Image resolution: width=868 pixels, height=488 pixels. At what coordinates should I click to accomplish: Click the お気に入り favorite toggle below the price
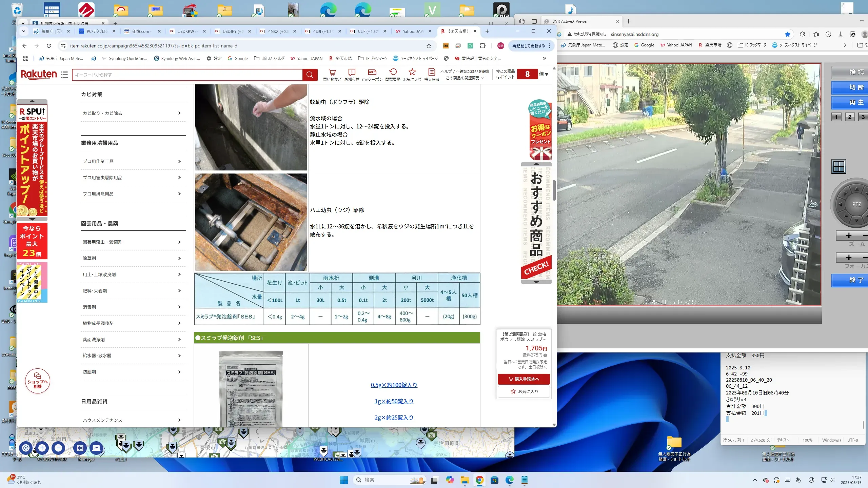click(x=524, y=391)
